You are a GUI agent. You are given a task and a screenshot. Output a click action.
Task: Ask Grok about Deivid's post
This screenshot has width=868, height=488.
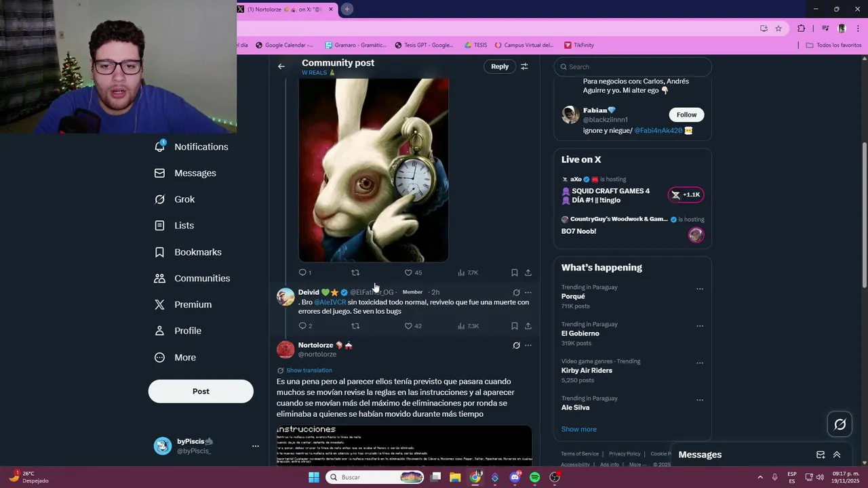coord(516,292)
